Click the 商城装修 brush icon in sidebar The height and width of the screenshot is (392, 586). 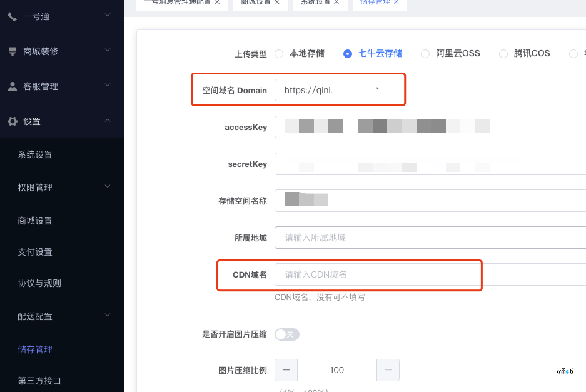point(13,51)
